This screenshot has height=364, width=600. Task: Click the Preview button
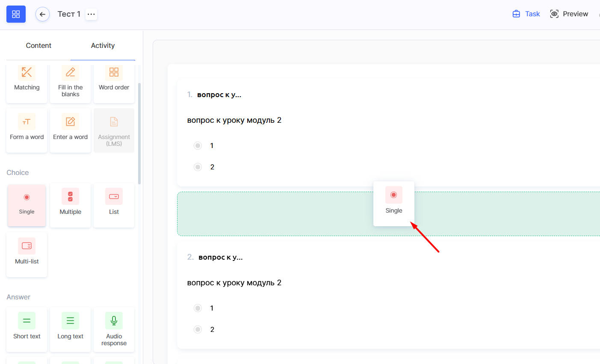coord(569,14)
